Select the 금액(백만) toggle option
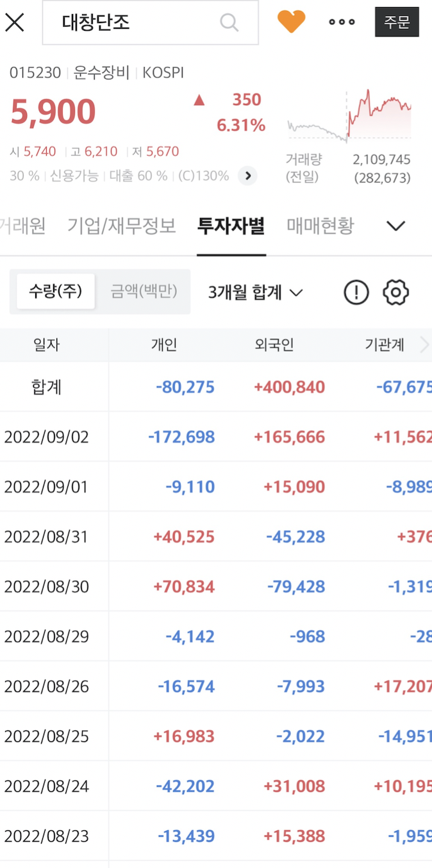This screenshot has width=432, height=868. 144,292
